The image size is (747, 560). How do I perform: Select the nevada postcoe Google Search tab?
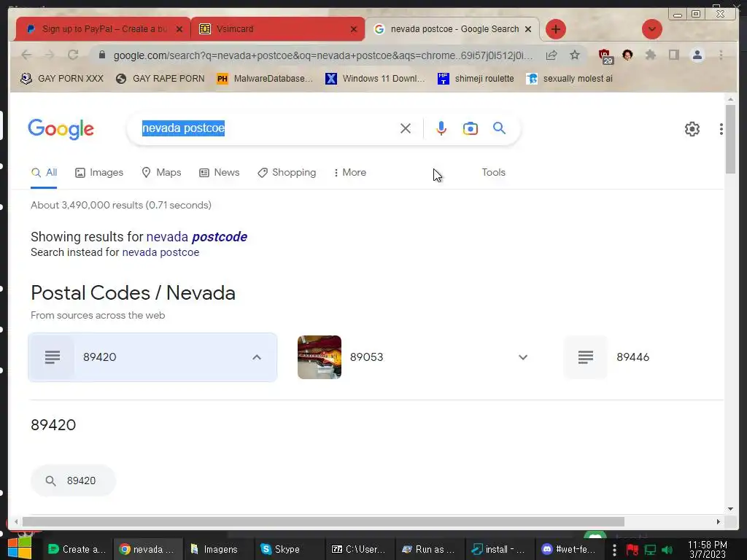coord(452,29)
